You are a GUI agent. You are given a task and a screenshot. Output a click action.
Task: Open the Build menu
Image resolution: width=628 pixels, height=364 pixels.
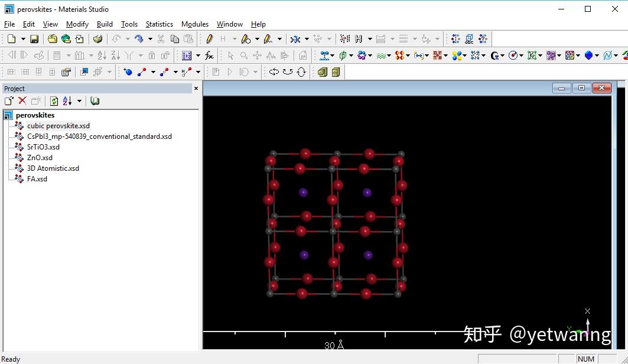click(x=105, y=24)
